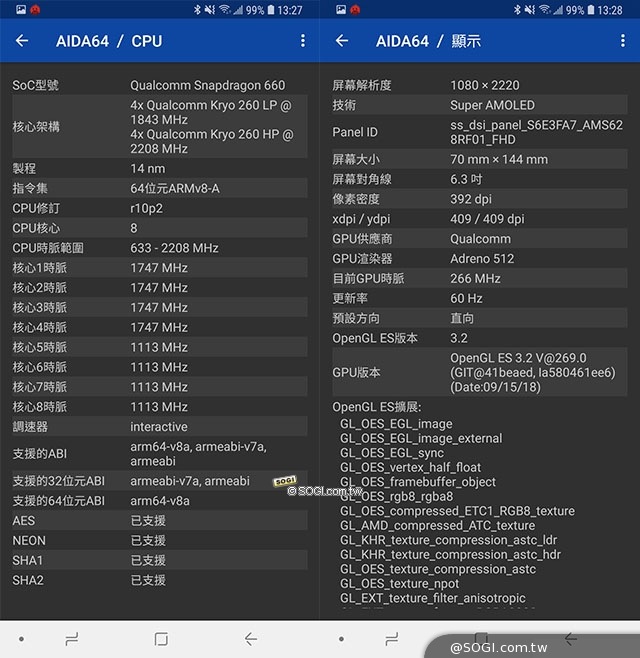The height and width of the screenshot is (658, 640).
Task: Tap the 60 Hz refresh rate value
Action: click(x=466, y=298)
